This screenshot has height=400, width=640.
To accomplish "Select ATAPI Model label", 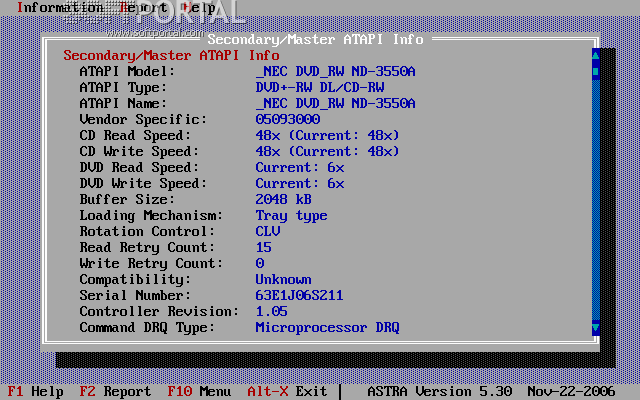I will click(127, 71).
